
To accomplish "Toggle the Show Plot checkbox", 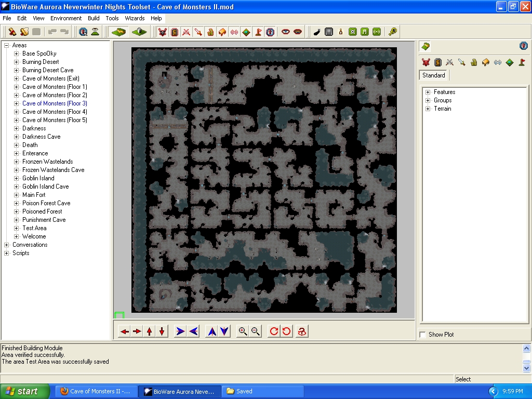I will [423, 335].
